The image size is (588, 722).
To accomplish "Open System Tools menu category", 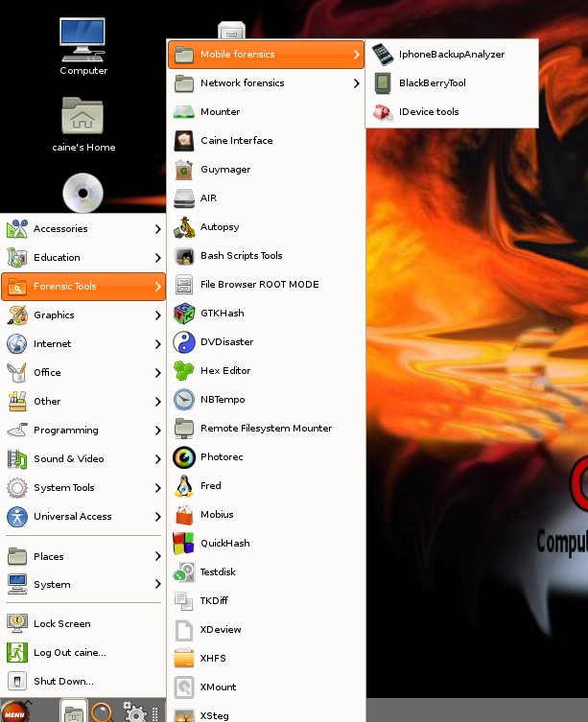I will [83, 488].
